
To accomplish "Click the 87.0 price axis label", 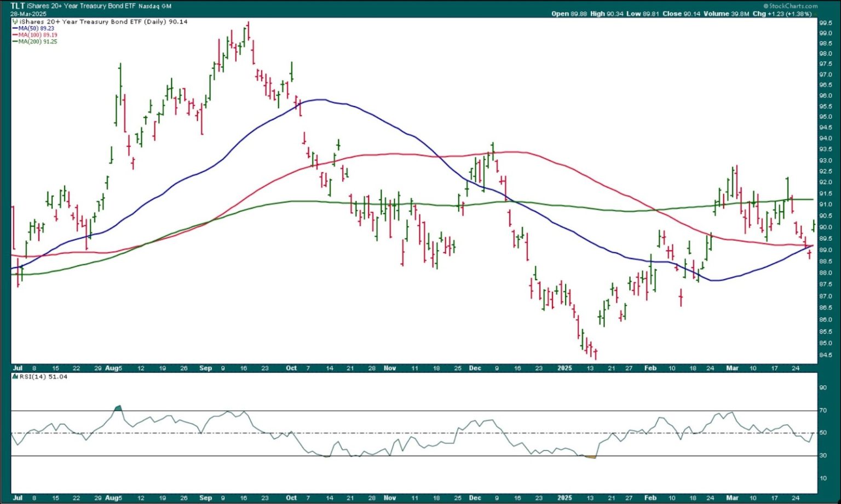I will [x=826, y=296].
